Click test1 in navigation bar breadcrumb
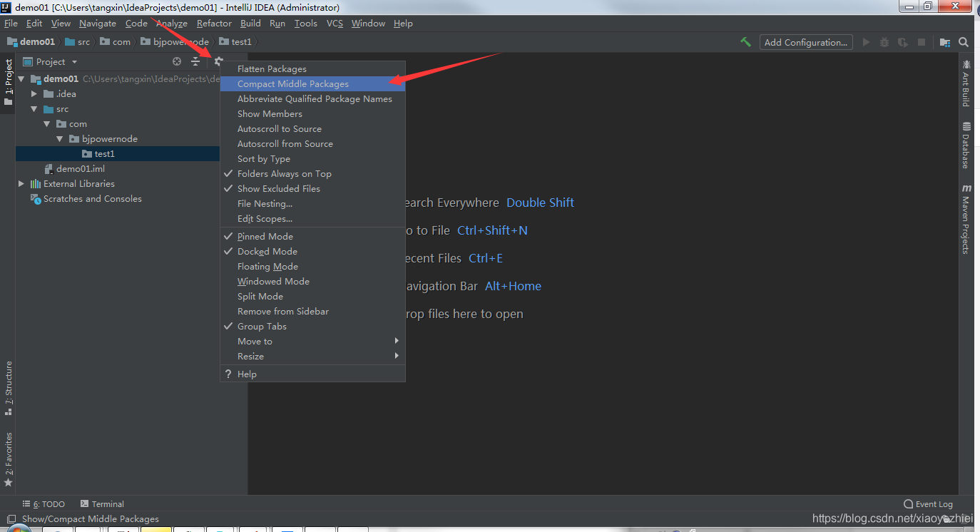 point(235,42)
